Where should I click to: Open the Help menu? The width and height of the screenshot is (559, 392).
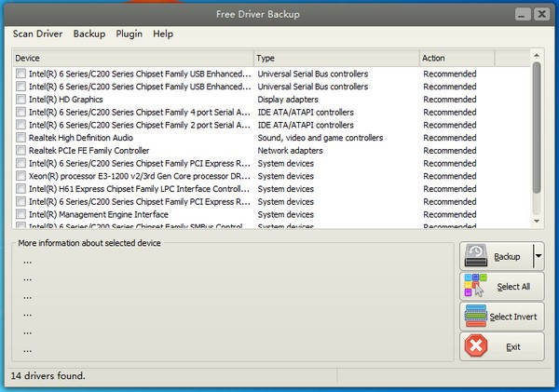[163, 34]
